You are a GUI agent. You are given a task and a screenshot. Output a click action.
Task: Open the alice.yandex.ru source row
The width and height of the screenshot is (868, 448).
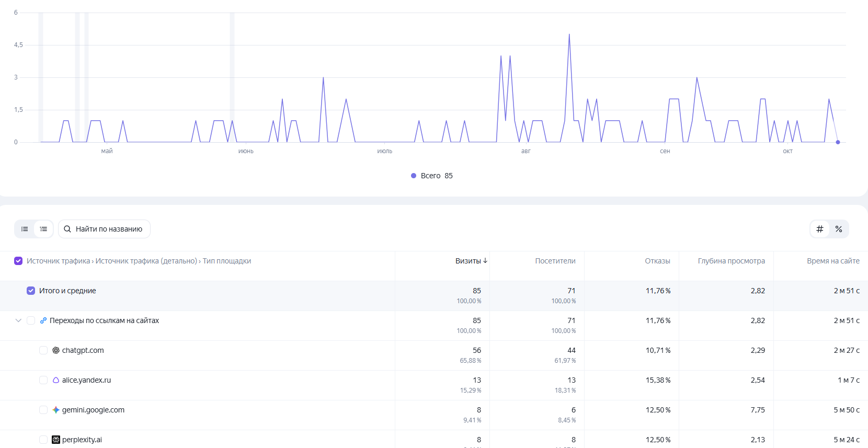86,380
